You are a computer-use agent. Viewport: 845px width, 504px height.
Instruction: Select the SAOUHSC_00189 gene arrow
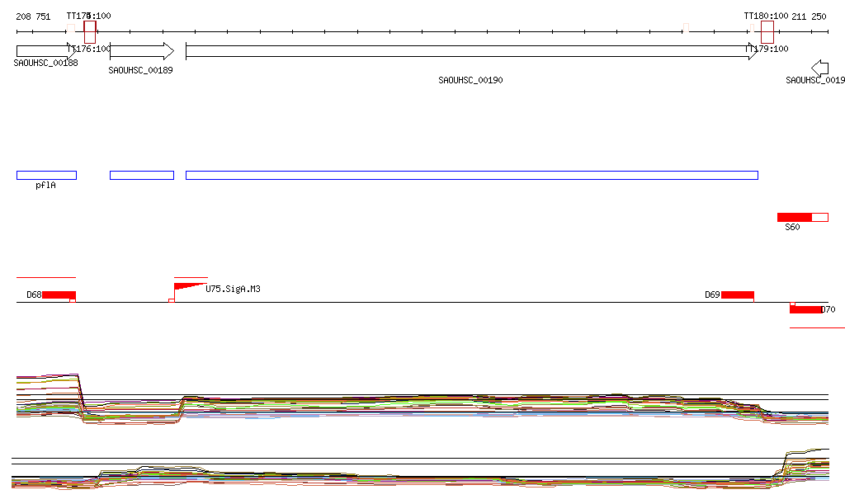point(142,51)
